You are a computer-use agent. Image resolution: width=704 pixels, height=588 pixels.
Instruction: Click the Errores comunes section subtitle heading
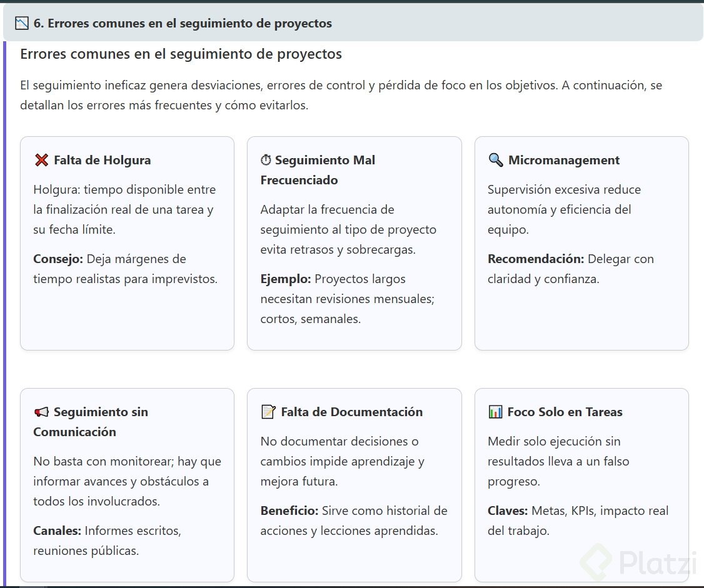pos(181,54)
